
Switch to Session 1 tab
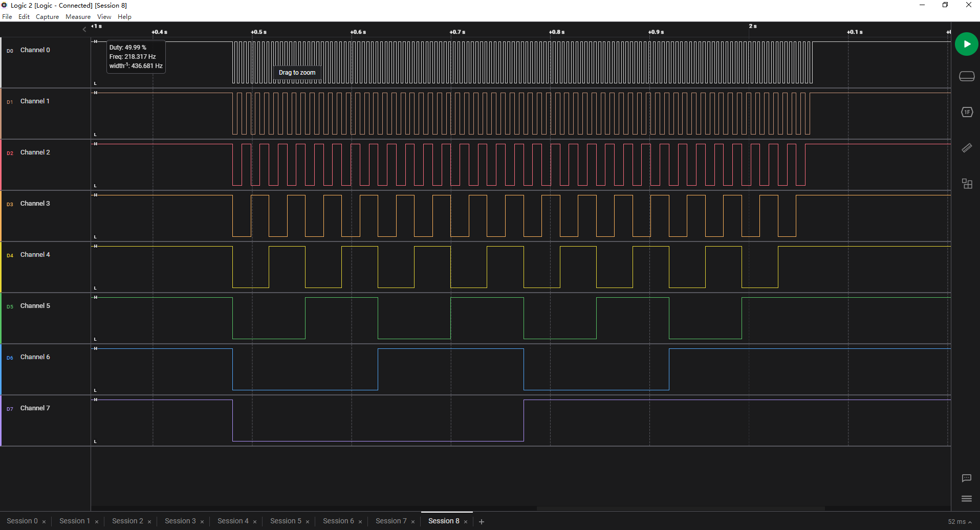(x=75, y=521)
